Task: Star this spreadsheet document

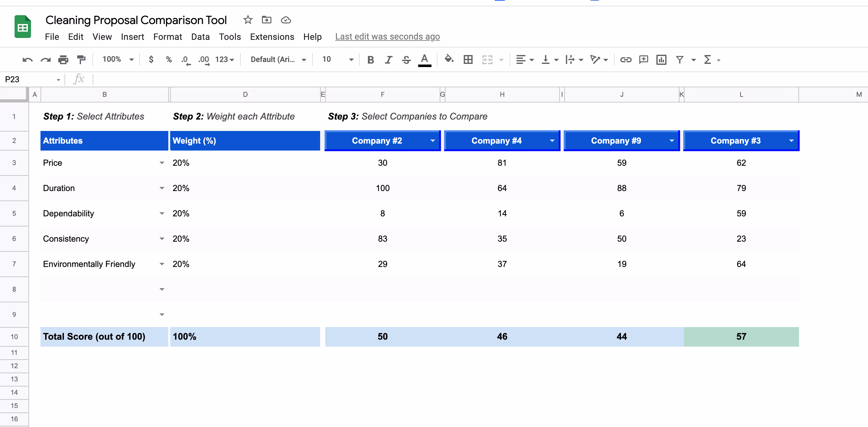Action: [248, 20]
